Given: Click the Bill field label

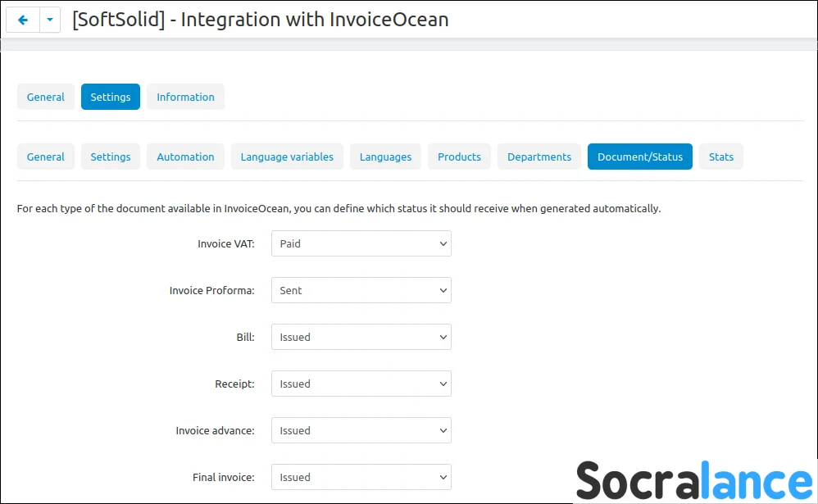Looking at the screenshot, I should click(245, 337).
